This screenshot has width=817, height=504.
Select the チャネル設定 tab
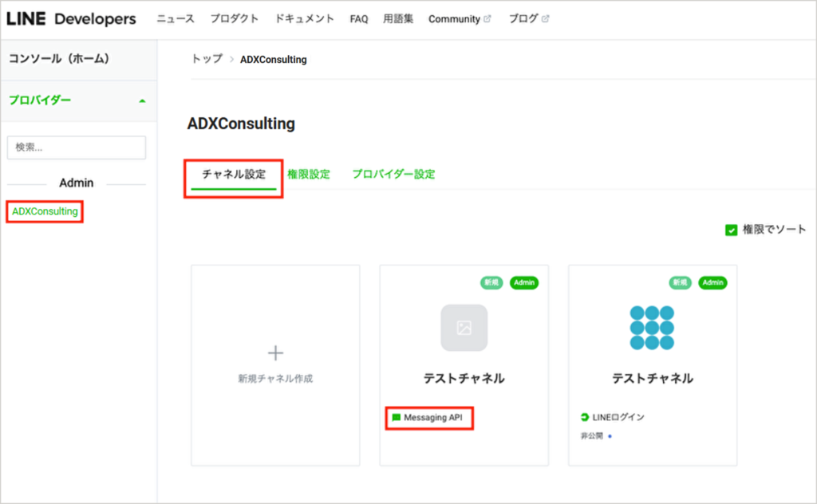tap(234, 174)
